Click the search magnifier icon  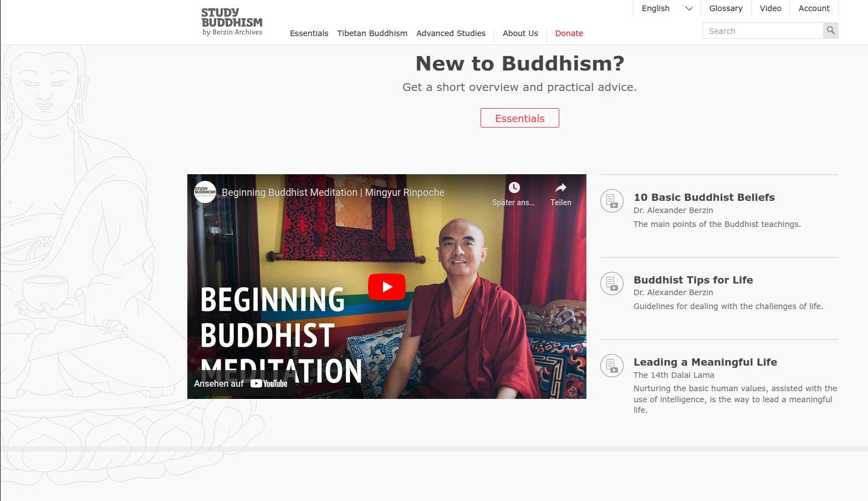[x=830, y=31]
